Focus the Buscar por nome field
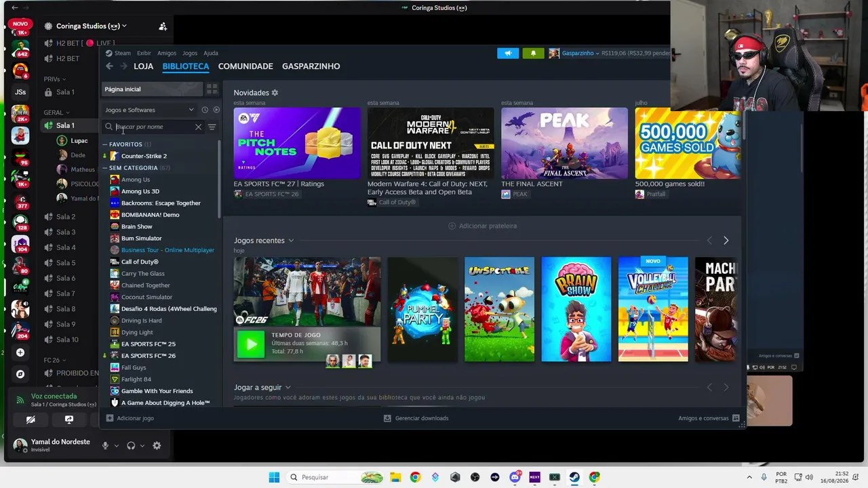Viewport: 868px width, 488px height. (x=154, y=127)
